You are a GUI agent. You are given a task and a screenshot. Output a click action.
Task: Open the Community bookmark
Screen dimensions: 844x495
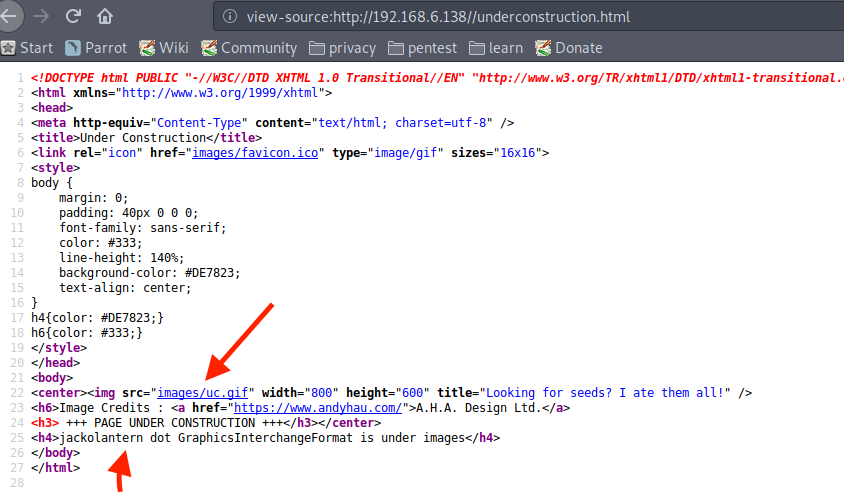tap(249, 48)
